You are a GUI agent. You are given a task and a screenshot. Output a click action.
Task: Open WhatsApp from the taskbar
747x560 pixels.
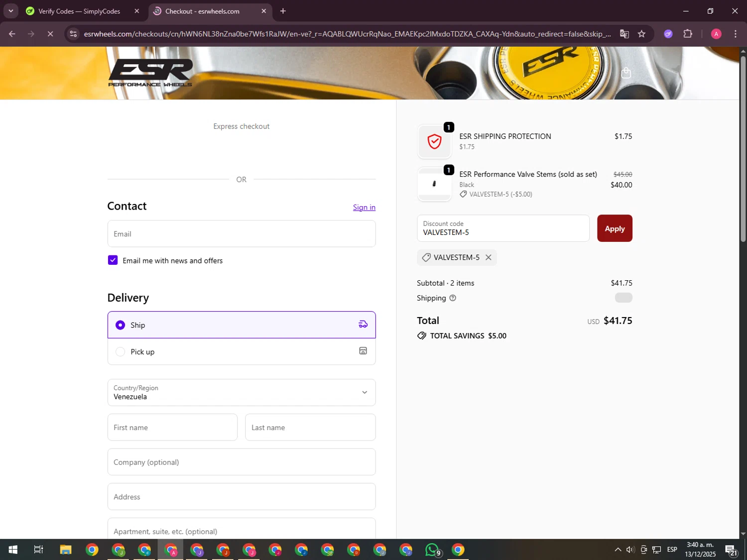[x=432, y=550]
